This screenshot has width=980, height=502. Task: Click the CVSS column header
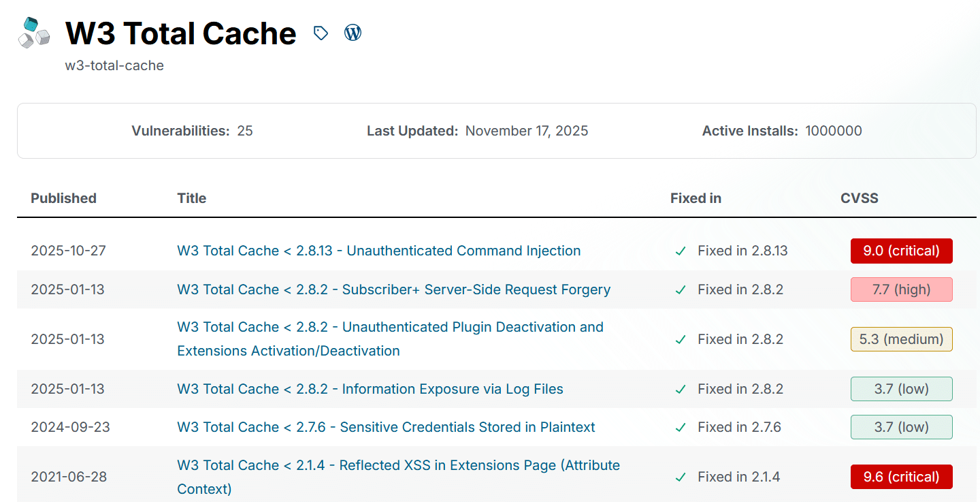click(x=859, y=198)
